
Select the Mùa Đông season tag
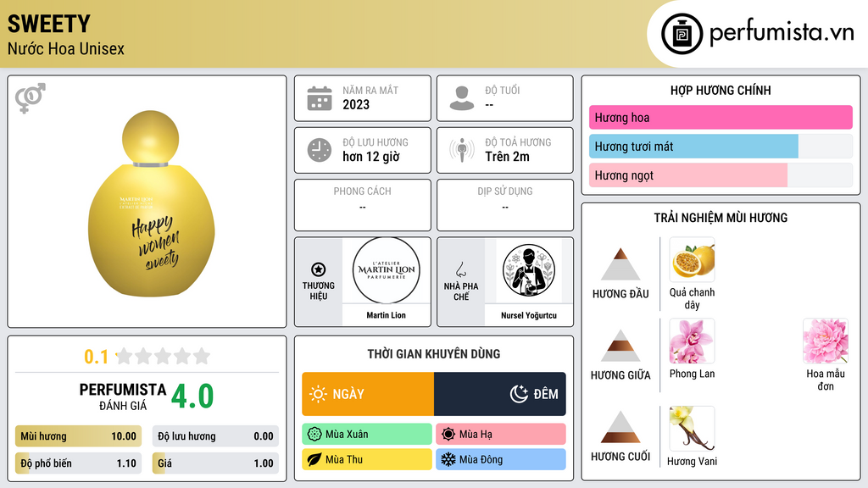(x=501, y=459)
